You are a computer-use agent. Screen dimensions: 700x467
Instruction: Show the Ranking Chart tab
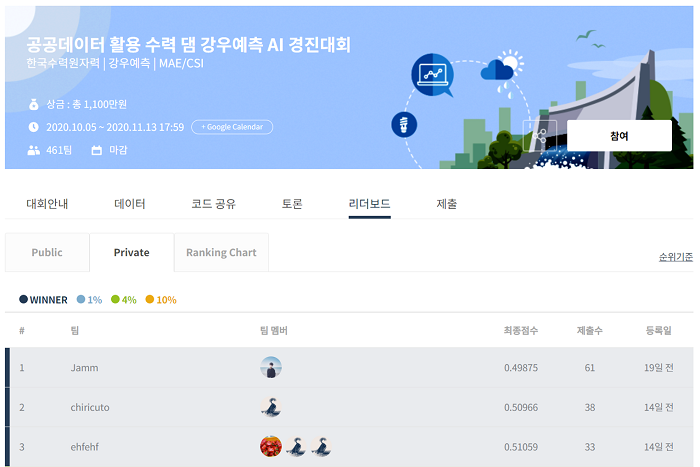coord(221,253)
